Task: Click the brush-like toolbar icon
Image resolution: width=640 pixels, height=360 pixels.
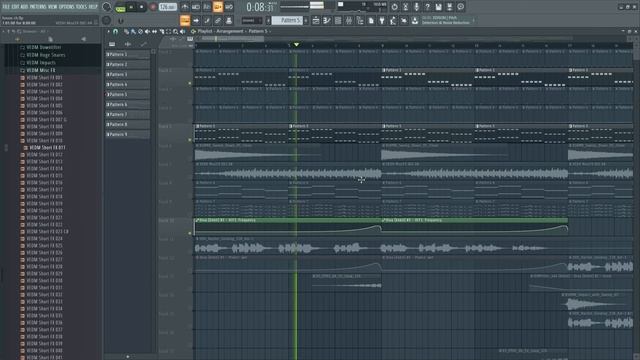Action: tap(207, 20)
